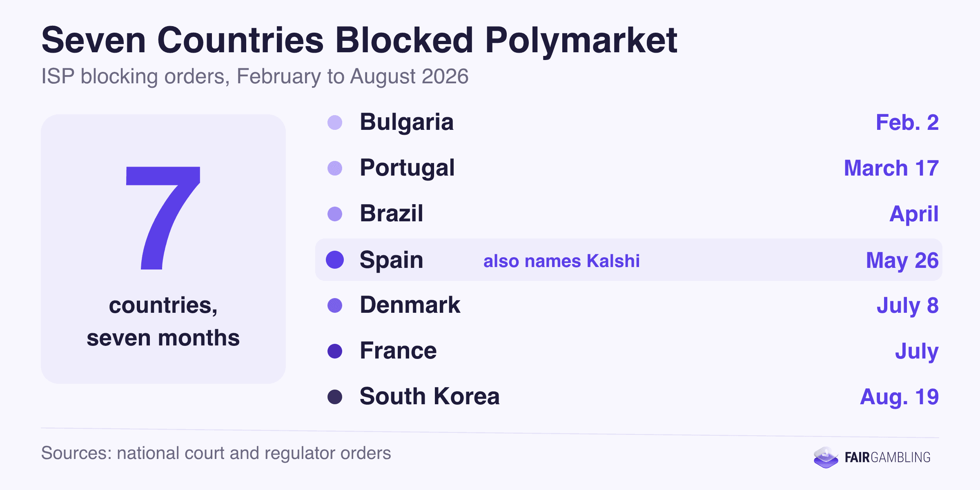This screenshot has height=490, width=980.
Task: Click the FAIRGAMBLING brand text
Action: tap(888, 457)
